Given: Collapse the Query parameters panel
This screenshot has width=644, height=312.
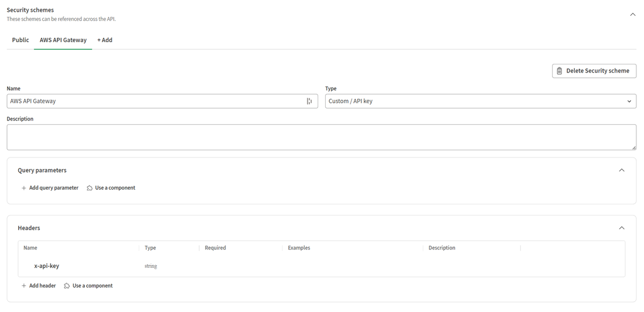Looking at the screenshot, I should pyautogui.click(x=621, y=170).
